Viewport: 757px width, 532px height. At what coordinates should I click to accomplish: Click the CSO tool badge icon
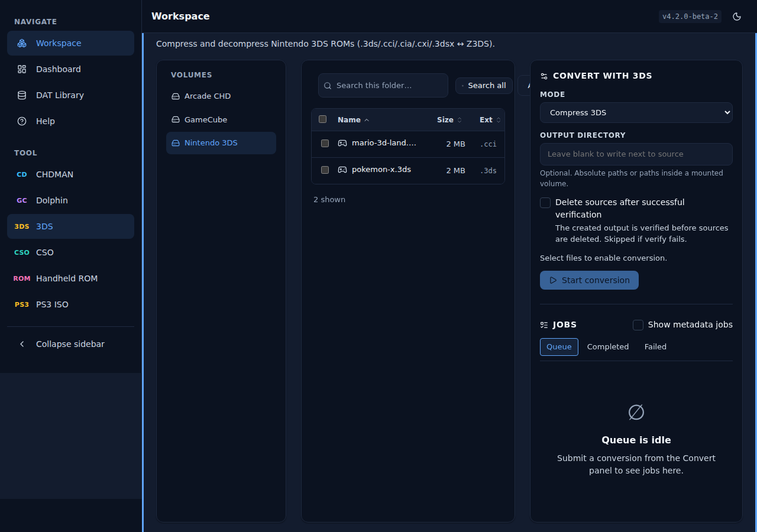22,252
